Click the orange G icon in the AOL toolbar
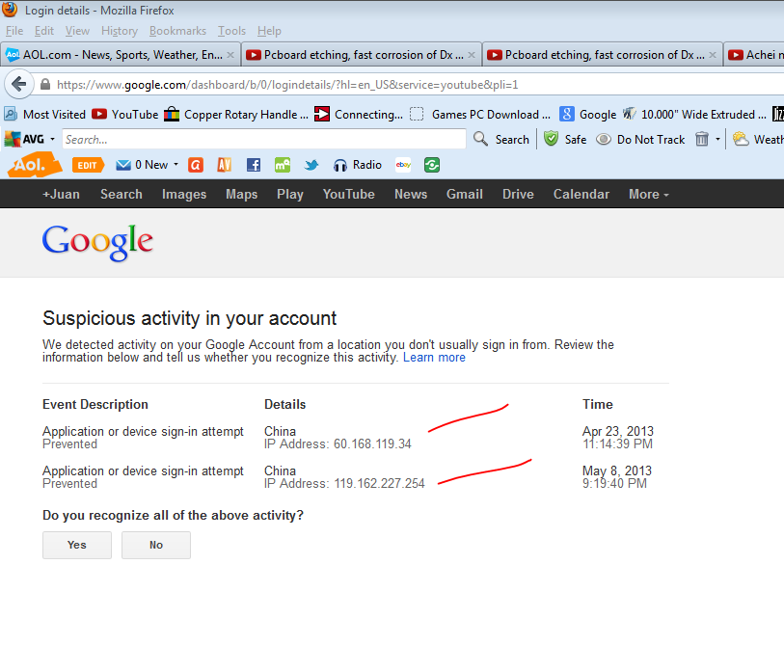The image size is (784, 672). (196, 165)
